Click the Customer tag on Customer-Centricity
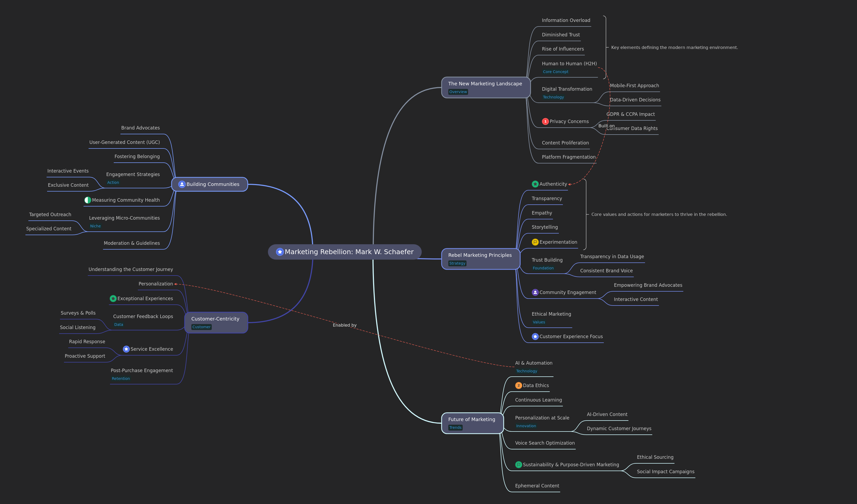 (x=201, y=327)
